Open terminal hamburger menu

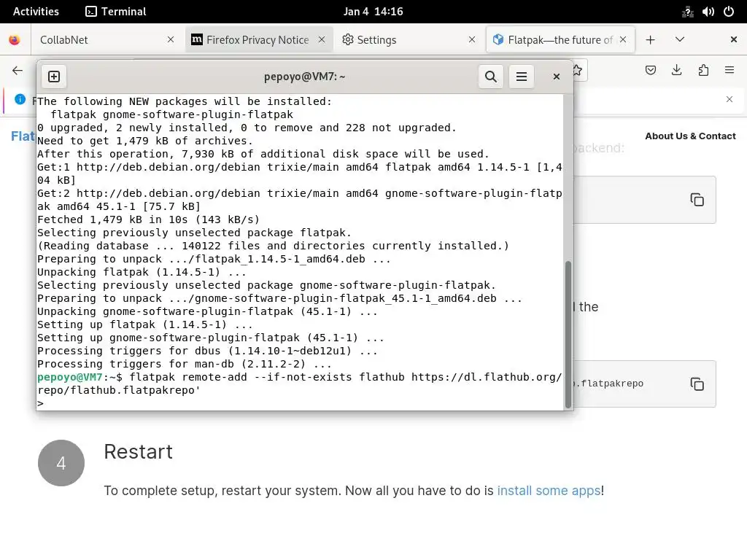pyautogui.click(x=522, y=77)
